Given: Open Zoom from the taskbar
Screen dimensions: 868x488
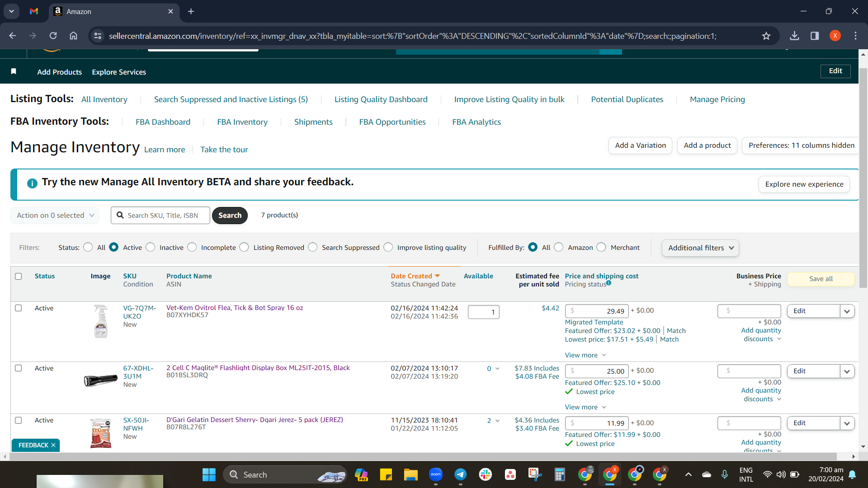Looking at the screenshot, I should click(x=436, y=474).
